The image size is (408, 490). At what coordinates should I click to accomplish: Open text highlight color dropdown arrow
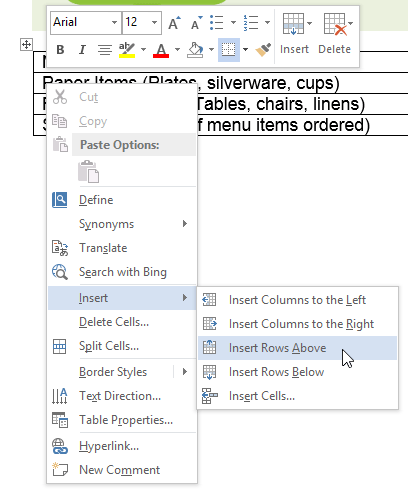(x=143, y=50)
